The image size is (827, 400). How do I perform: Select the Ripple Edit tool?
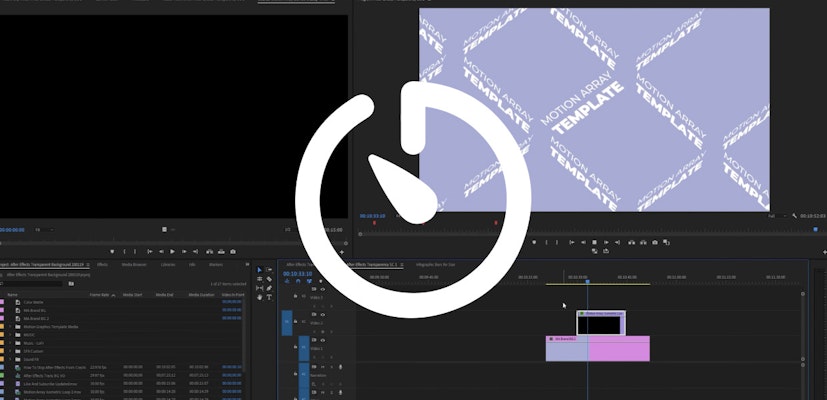point(259,279)
